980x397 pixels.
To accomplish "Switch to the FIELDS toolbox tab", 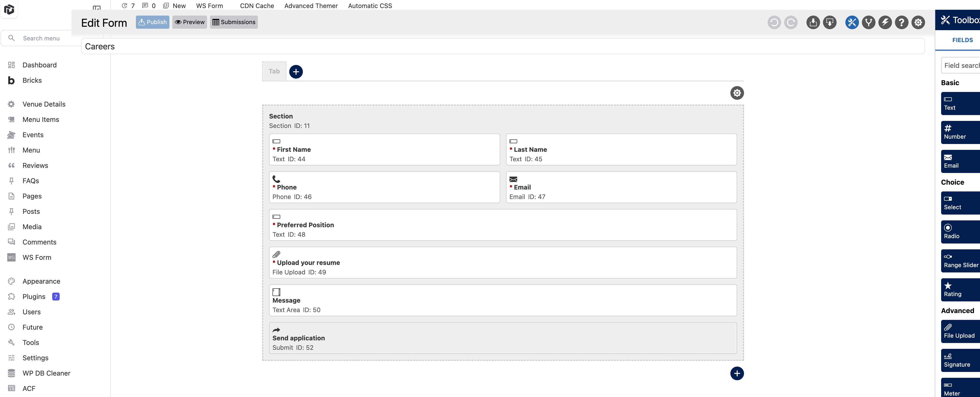I will click(962, 40).
